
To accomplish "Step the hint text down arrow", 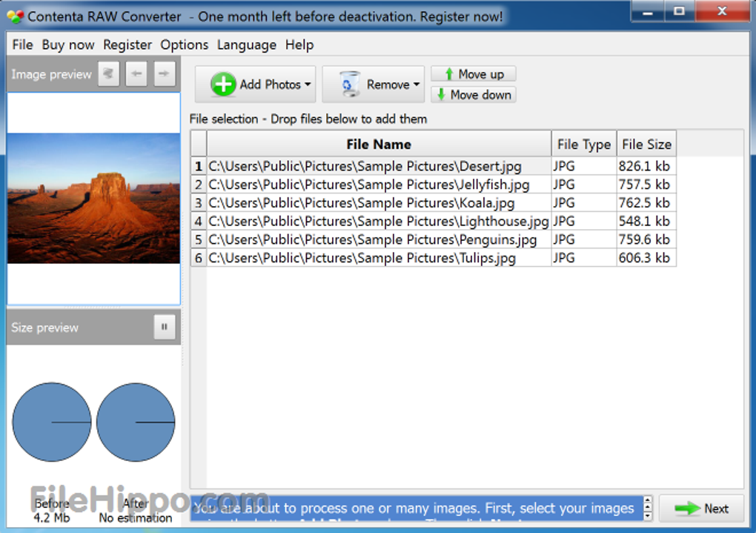I will pyautogui.click(x=648, y=514).
